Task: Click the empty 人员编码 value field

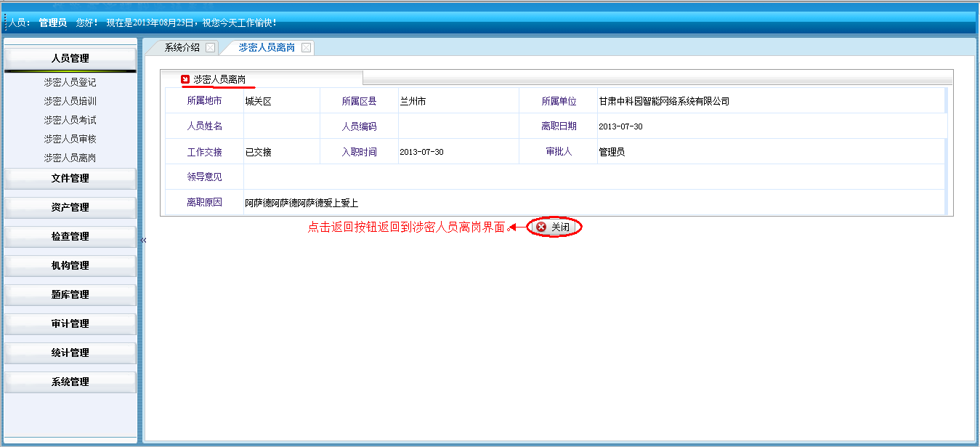Action: [458, 126]
